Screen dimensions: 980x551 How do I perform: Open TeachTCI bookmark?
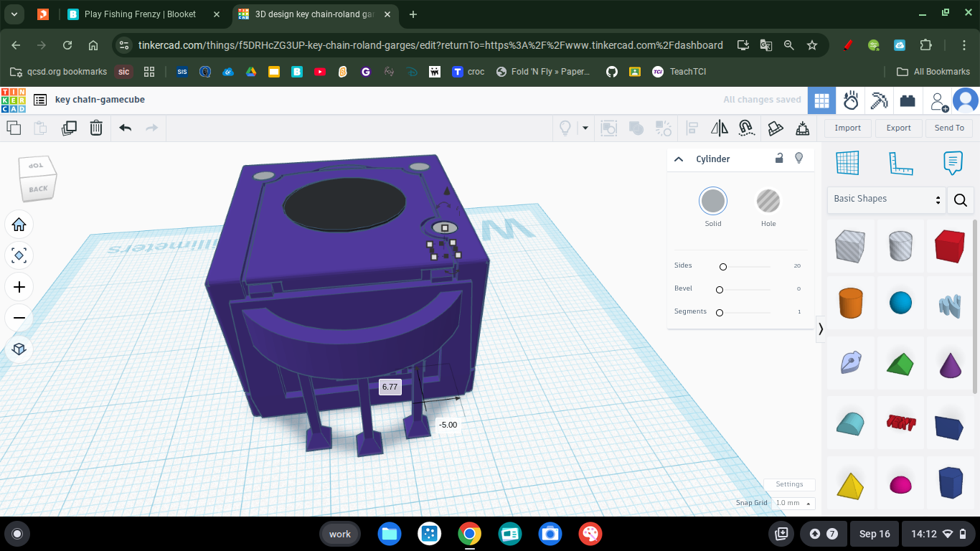click(679, 72)
